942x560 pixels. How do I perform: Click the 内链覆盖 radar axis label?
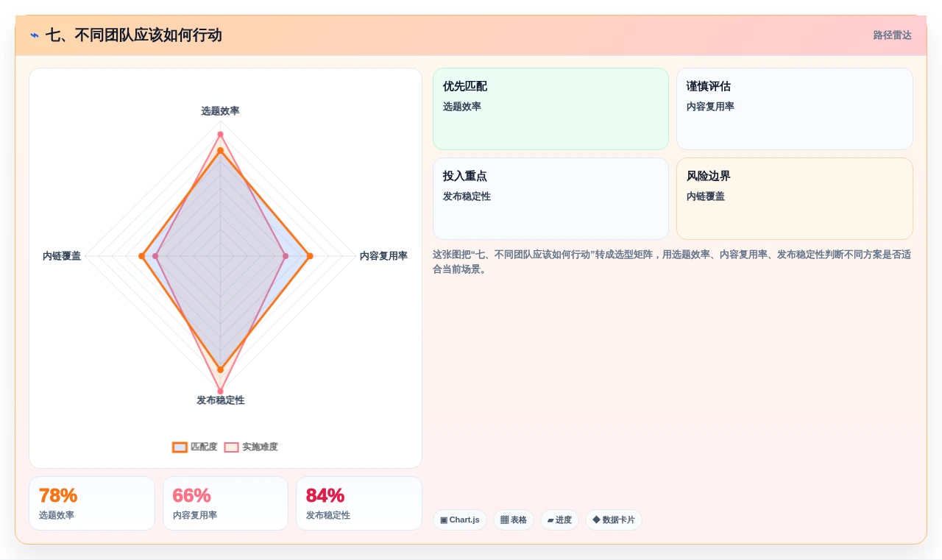pyautogui.click(x=62, y=256)
